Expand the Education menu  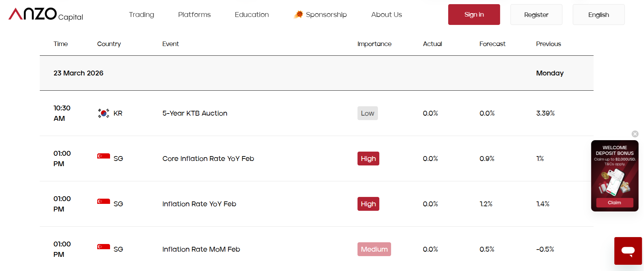[x=252, y=15]
